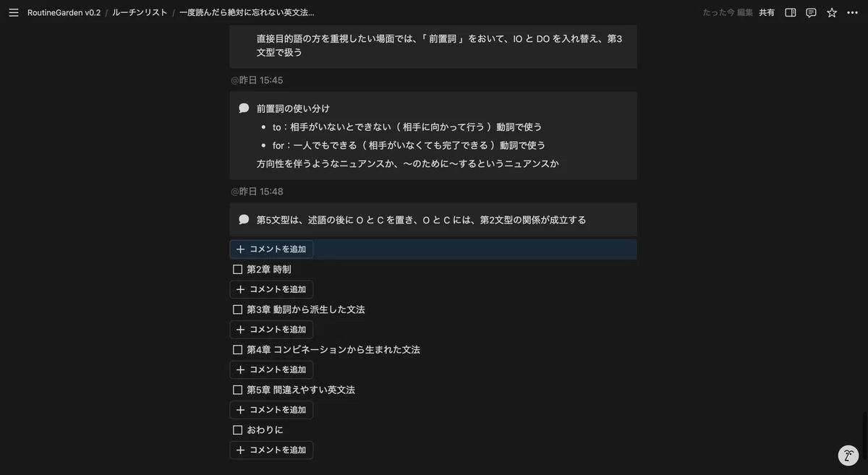Check the 第2章 時制 checkbox
Image resolution: width=868 pixels, height=475 pixels.
[x=237, y=270]
